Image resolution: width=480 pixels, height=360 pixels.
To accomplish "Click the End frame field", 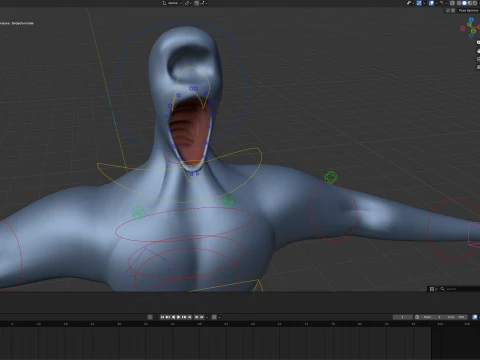I will [456, 317].
